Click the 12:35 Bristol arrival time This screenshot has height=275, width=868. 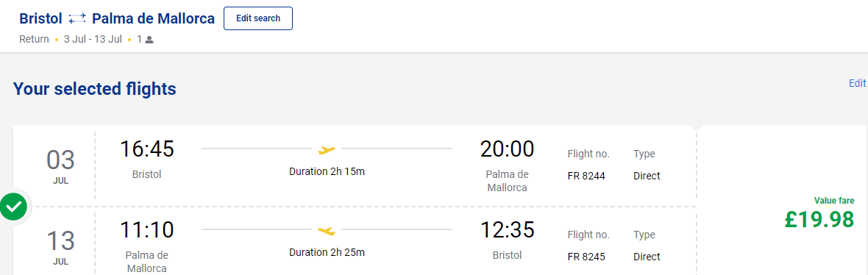[507, 229]
